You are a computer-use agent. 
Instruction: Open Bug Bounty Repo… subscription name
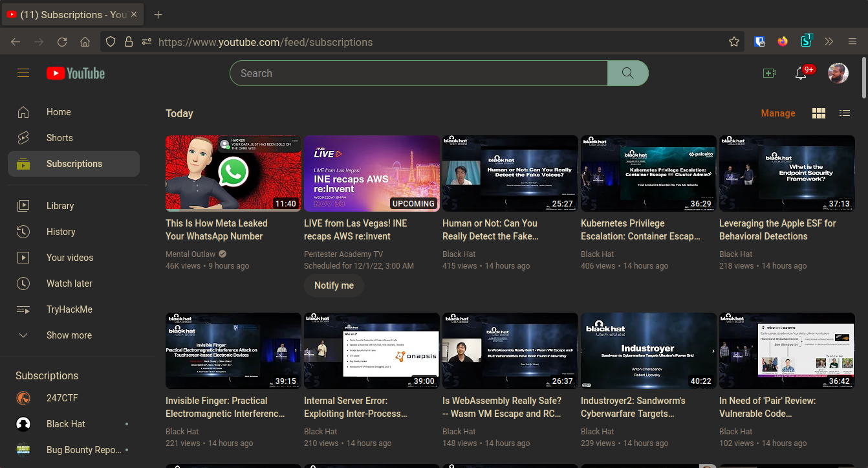[83, 450]
